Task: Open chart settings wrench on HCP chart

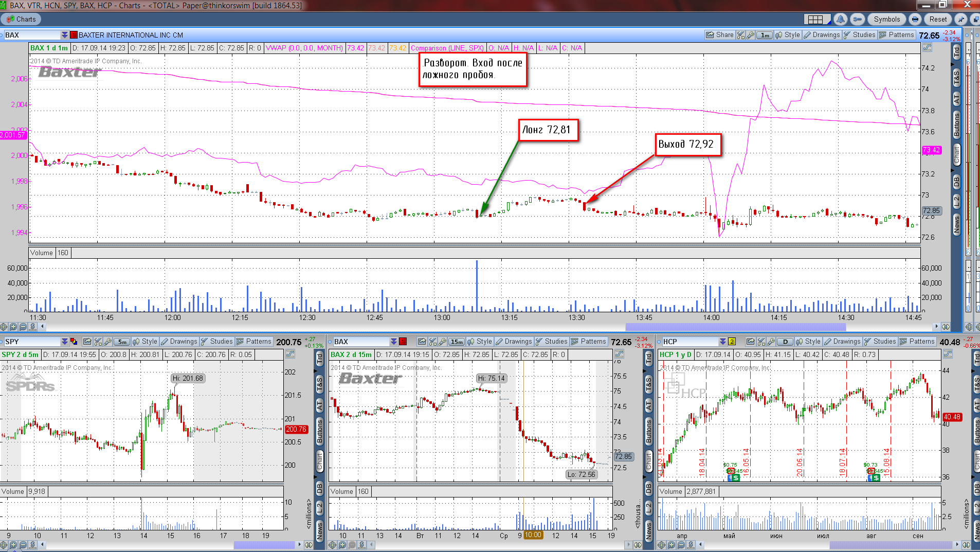Action: pos(771,342)
